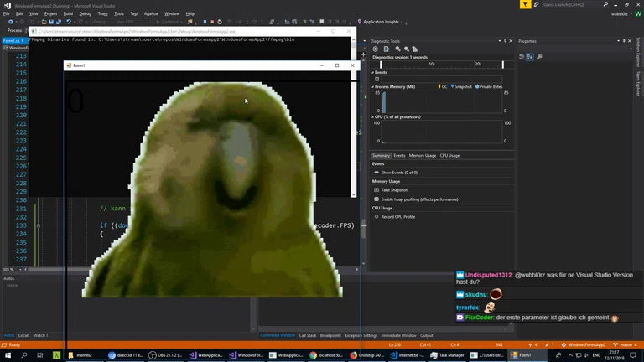Open Diagnostic Tools select tools gear
The height and width of the screenshot is (362, 644).
click(x=375, y=49)
